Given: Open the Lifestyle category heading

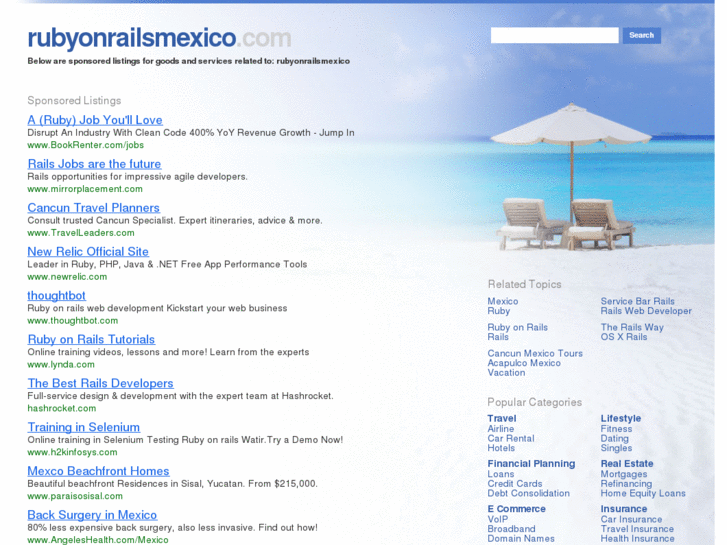Looking at the screenshot, I should [621, 418].
